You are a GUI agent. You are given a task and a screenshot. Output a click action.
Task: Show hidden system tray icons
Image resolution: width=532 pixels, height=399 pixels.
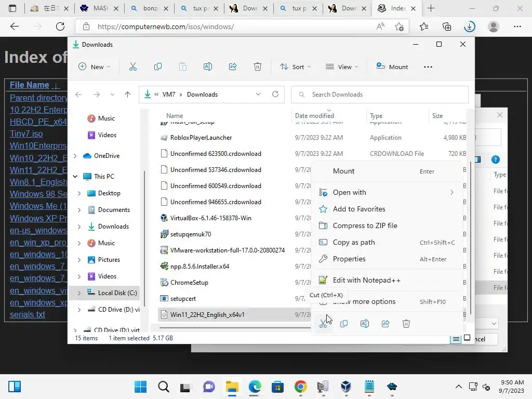(x=458, y=387)
